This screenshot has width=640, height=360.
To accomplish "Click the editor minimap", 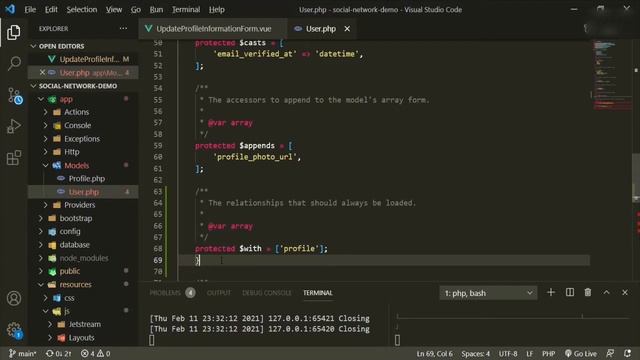I will pyautogui.click(x=612, y=76).
